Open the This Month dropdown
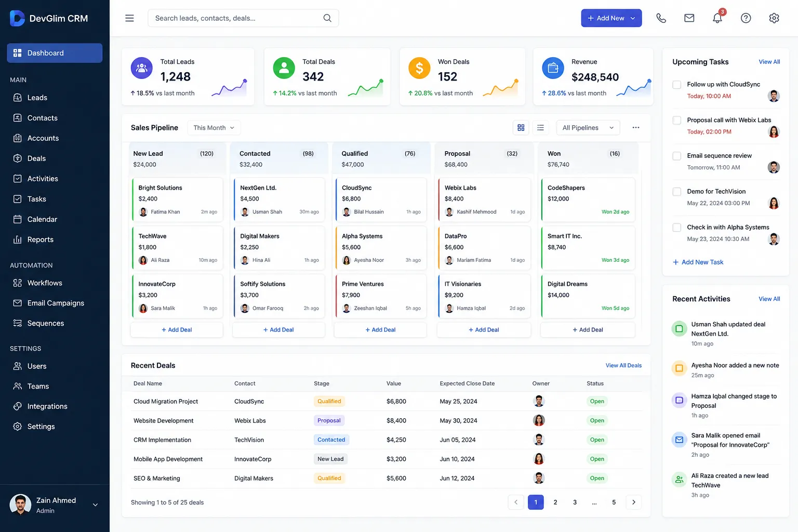The height and width of the screenshot is (532, 798). (x=214, y=128)
